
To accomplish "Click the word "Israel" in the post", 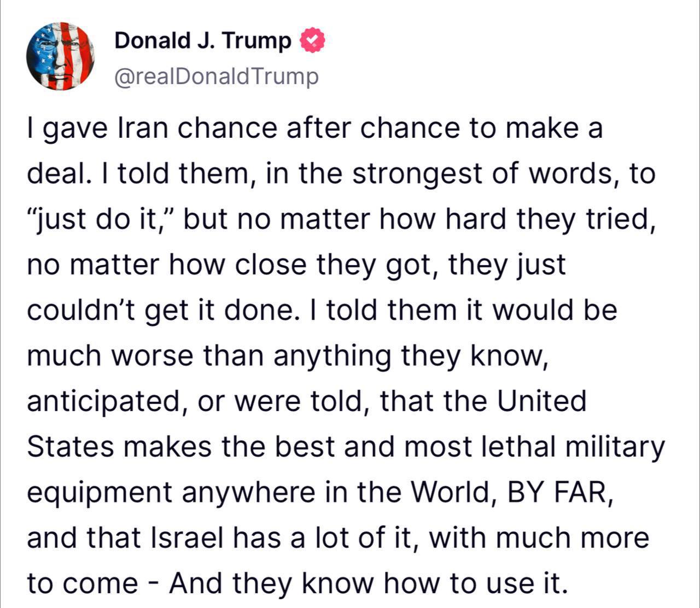I will (x=186, y=538).
